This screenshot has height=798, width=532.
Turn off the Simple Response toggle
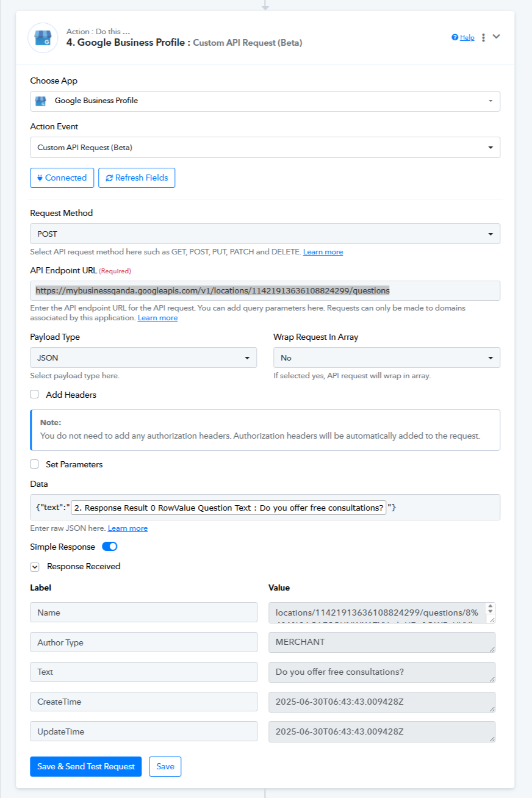[x=110, y=547]
